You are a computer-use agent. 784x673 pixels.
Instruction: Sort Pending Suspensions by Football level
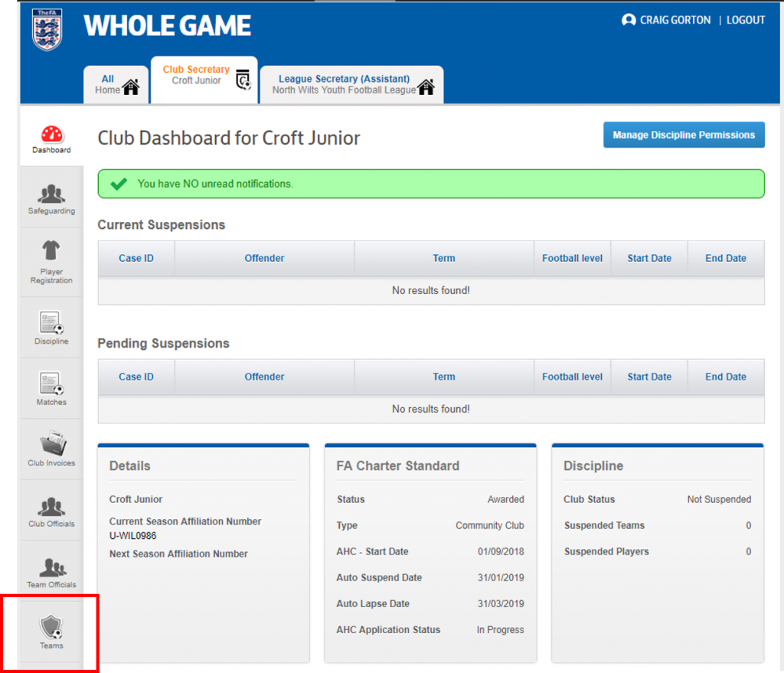coord(573,377)
